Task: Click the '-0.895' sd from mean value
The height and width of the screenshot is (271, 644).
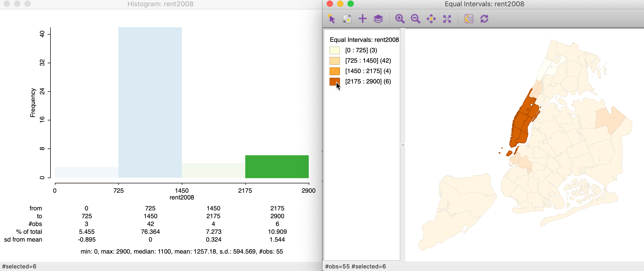Action: coord(87,240)
